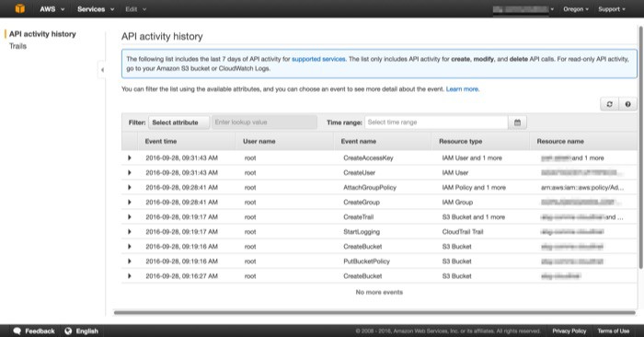Select the AttachGroupPolicy event name cell
Viewport: 644px width, 337px height.
[370, 188]
